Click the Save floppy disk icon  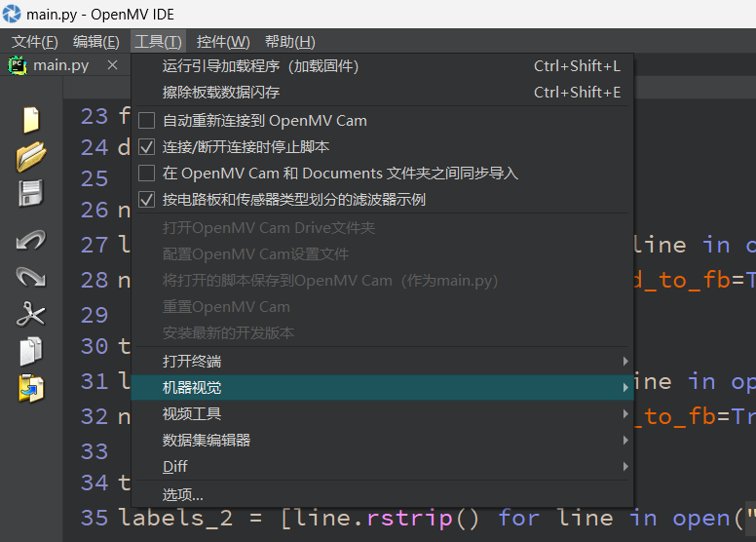31,194
